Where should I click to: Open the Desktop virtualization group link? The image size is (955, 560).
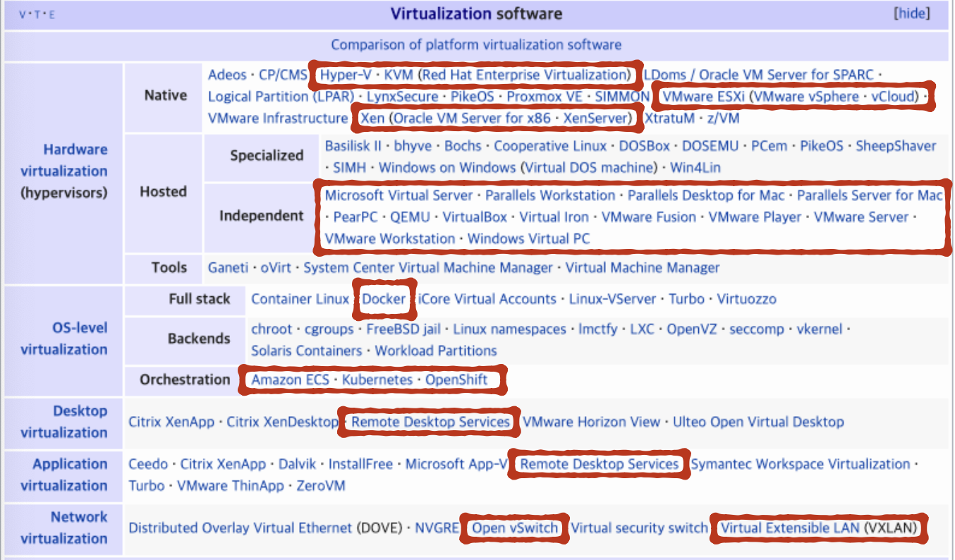(64, 422)
